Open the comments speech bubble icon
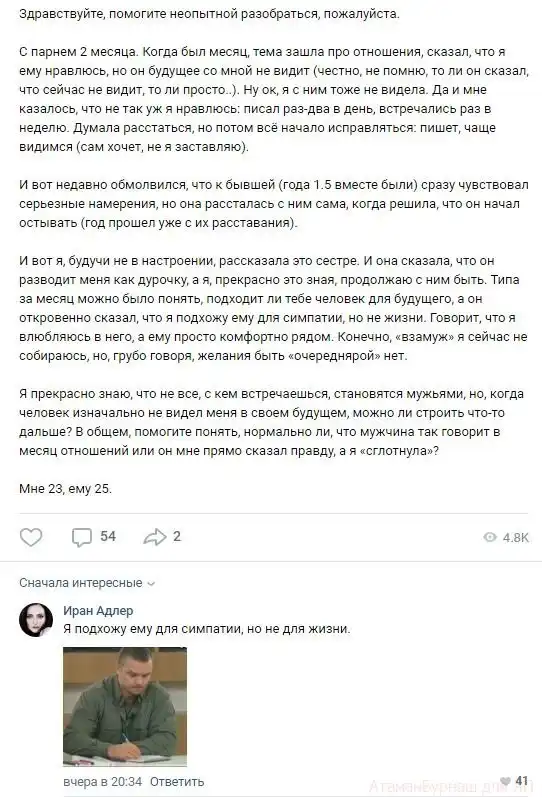 81,537
